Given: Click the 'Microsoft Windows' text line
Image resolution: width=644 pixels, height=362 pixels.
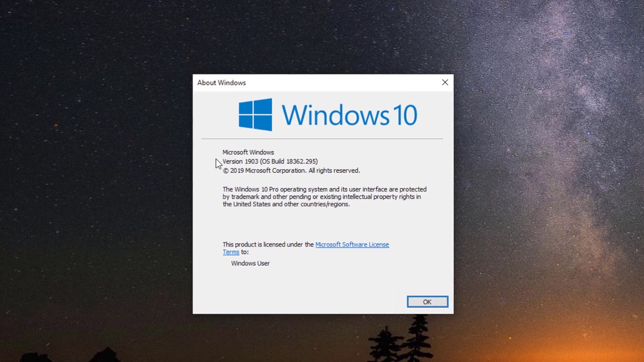Looking at the screenshot, I should 248,152.
